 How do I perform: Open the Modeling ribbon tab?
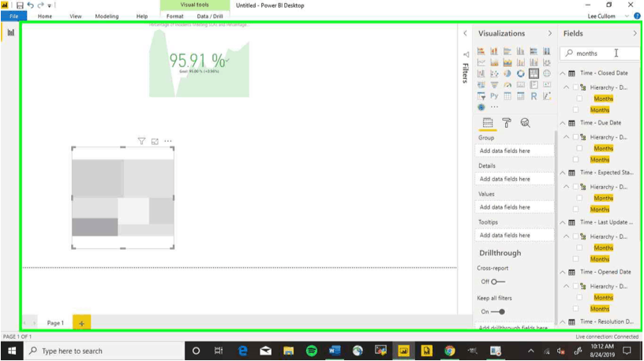click(107, 16)
